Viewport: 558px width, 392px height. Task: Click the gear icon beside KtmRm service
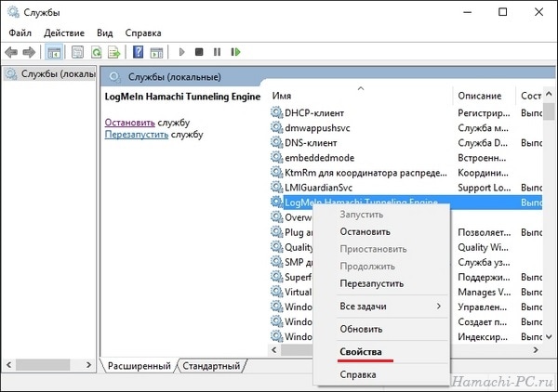[x=276, y=173]
